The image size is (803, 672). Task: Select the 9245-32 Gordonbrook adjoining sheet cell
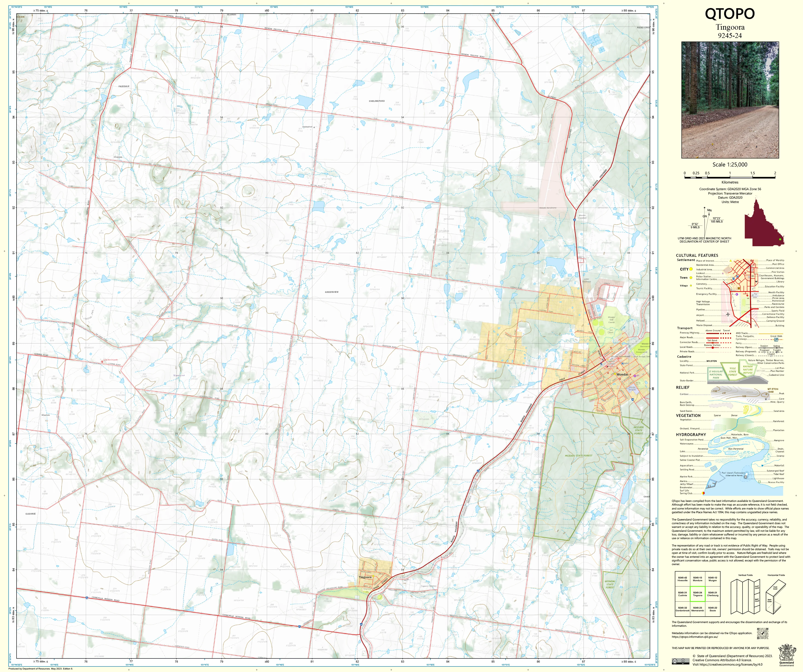coord(683,609)
